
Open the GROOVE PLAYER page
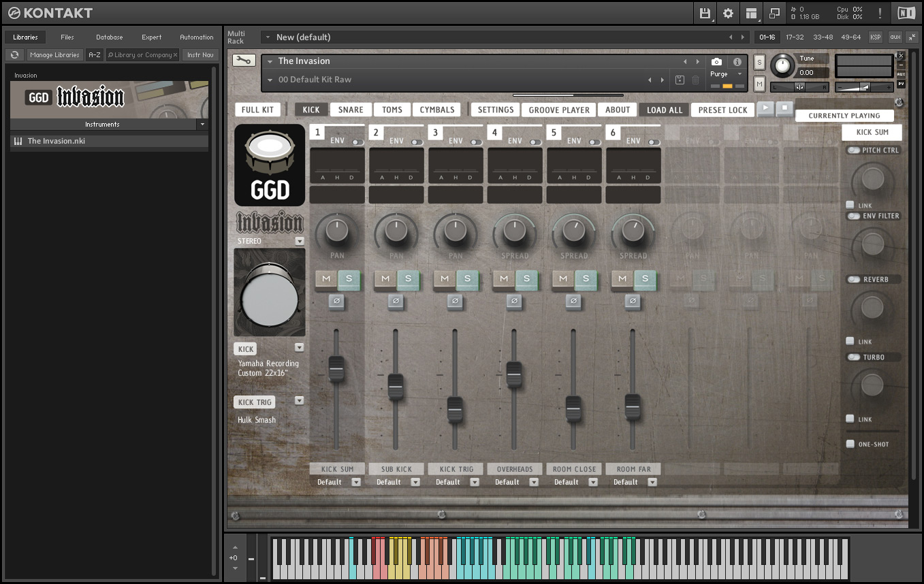(x=559, y=110)
